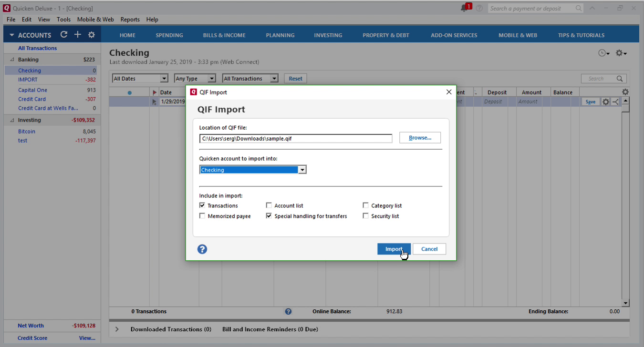This screenshot has width=644, height=347.
Task: Click the flag column header icon
Action: pyautogui.click(x=155, y=92)
